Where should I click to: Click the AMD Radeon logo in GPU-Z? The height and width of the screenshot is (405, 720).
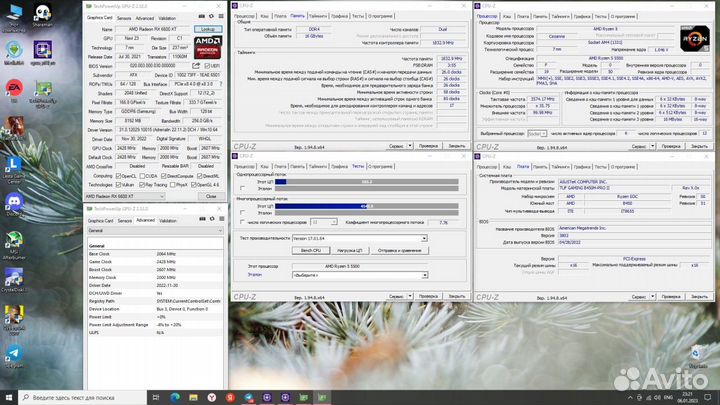[x=208, y=47]
